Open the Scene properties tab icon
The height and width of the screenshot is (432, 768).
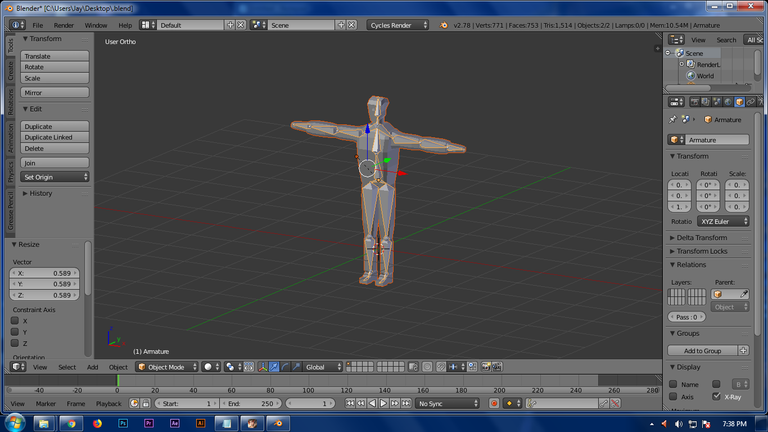[717, 102]
